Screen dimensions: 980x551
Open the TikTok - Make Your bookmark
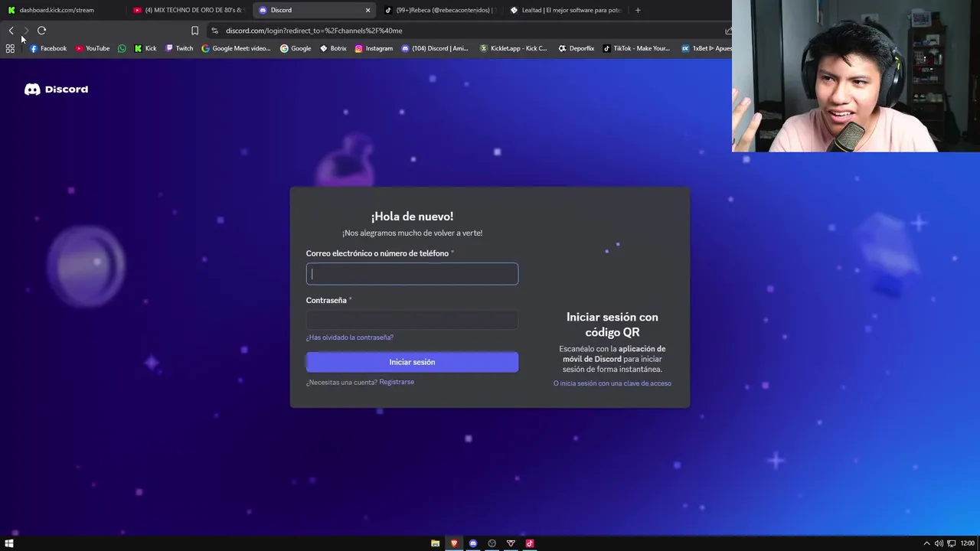636,48
